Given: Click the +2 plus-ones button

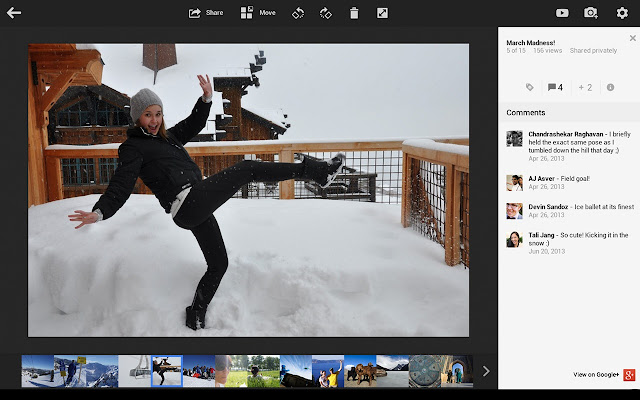Looking at the screenshot, I should tap(585, 87).
